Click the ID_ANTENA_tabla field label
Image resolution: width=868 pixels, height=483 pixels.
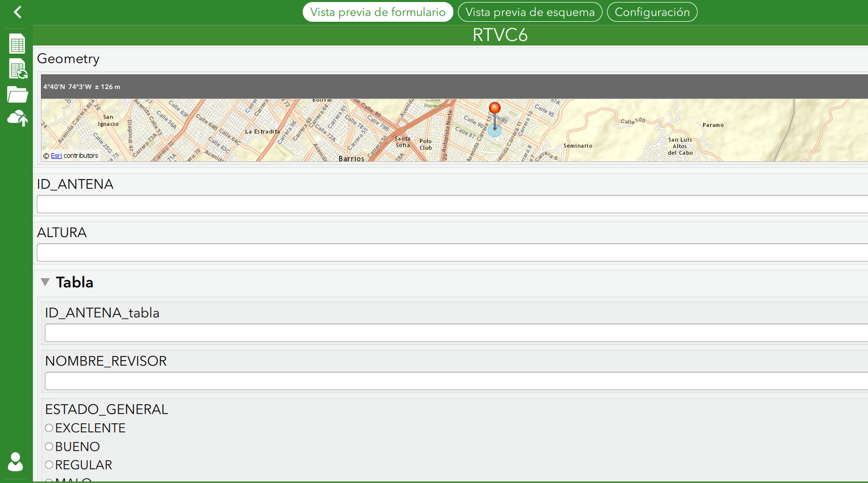click(x=102, y=313)
